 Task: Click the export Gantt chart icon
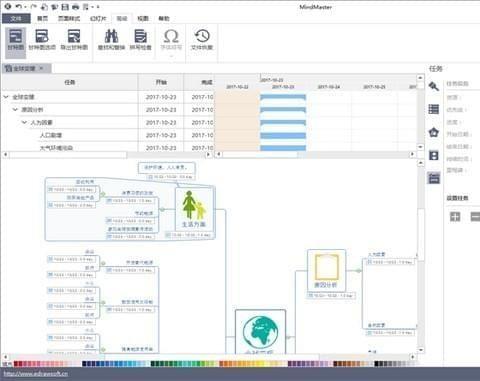tap(74, 39)
